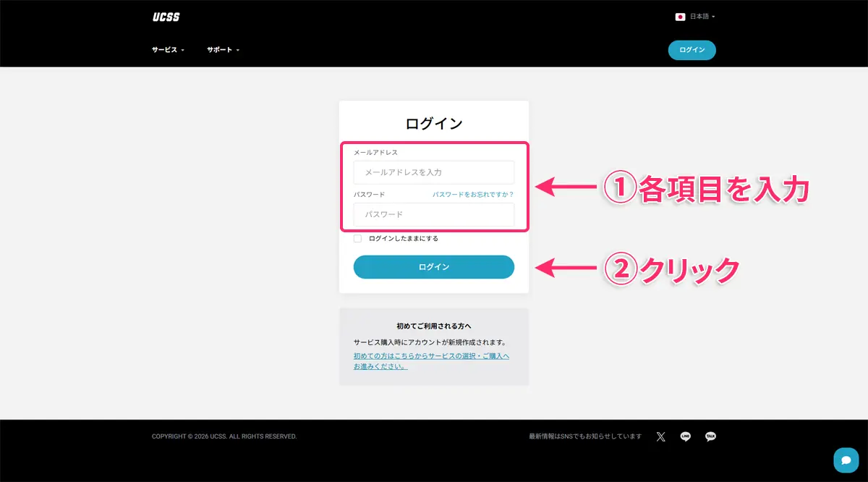Click the COPYRIGHT © 2026 UCSS text
Image resolution: width=868 pixels, height=482 pixels.
[224, 436]
